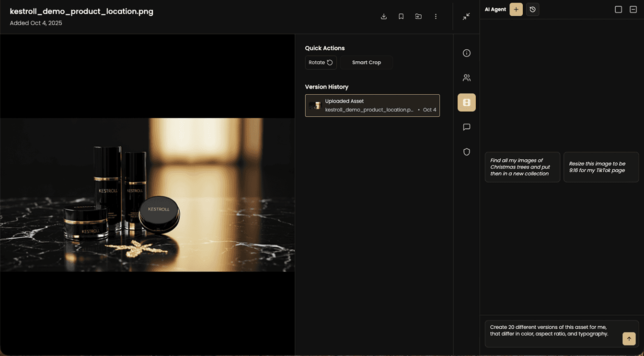Open the three-dot more options menu
The width and height of the screenshot is (644, 356).
[x=436, y=16]
